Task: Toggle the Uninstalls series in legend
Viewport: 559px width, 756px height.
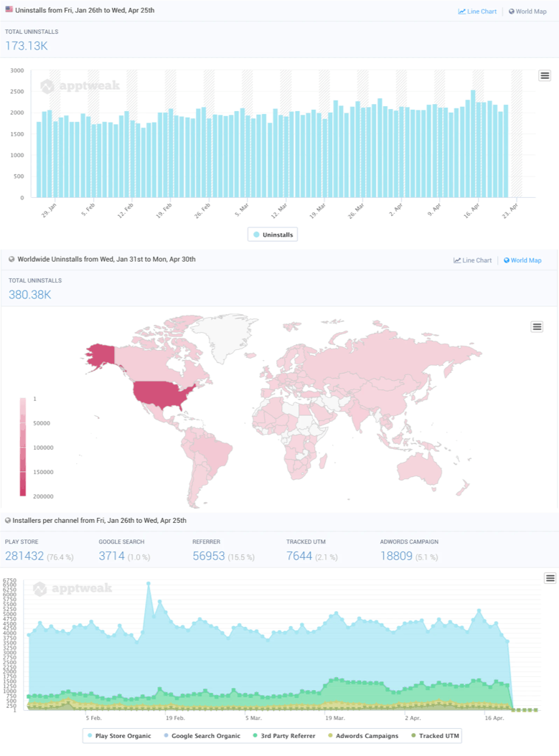Action: [x=273, y=235]
